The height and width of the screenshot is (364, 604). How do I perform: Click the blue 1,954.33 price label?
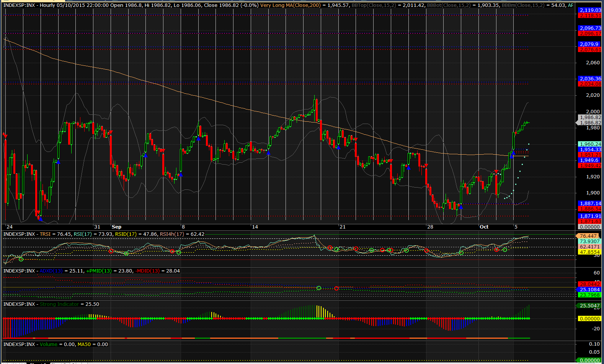[590, 150]
